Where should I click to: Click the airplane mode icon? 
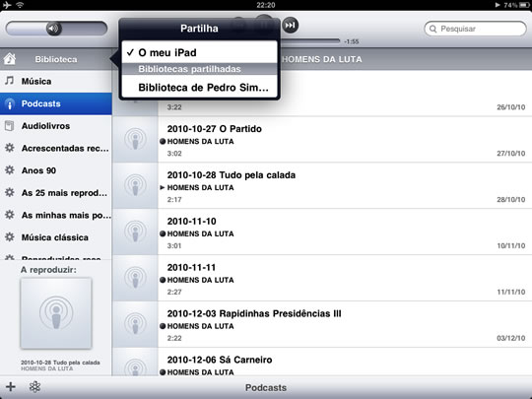(7, 5)
